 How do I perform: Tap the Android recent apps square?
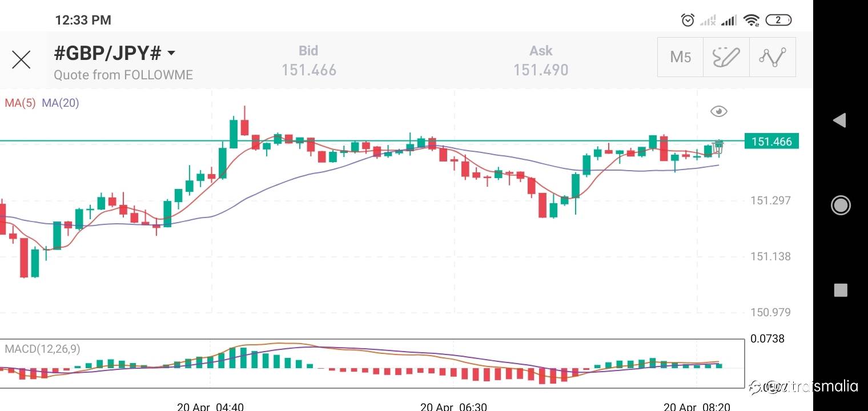pyautogui.click(x=840, y=290)
